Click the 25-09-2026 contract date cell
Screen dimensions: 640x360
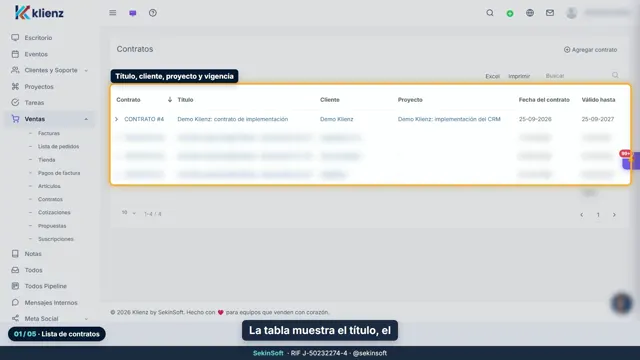point(535,119)
